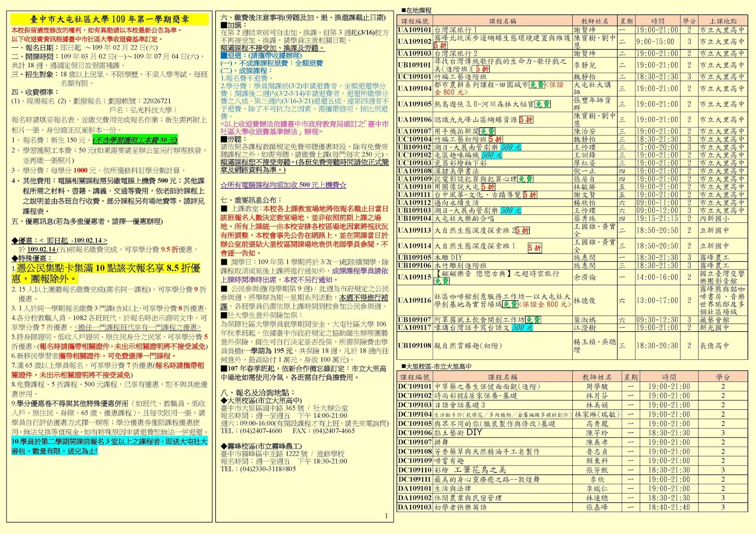Viewport: 756px width, 534px height.
Task: Click teacher name '高秀鳳'
Action: click(x=597, y=424)
